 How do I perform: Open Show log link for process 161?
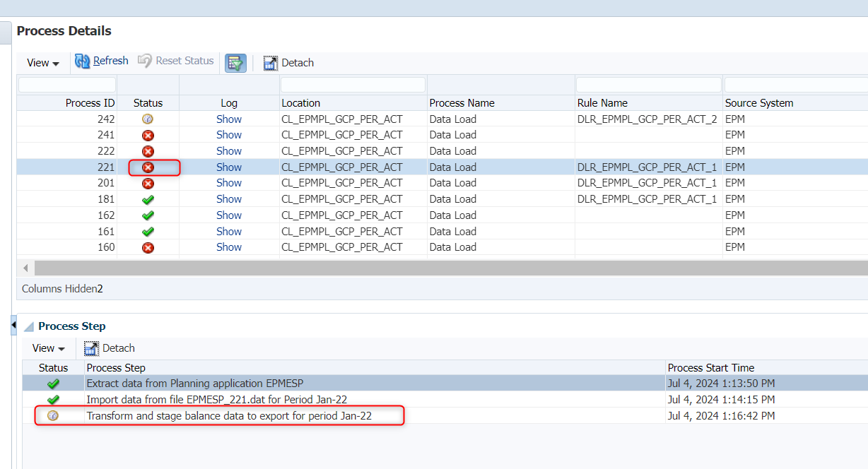[229, 232]
